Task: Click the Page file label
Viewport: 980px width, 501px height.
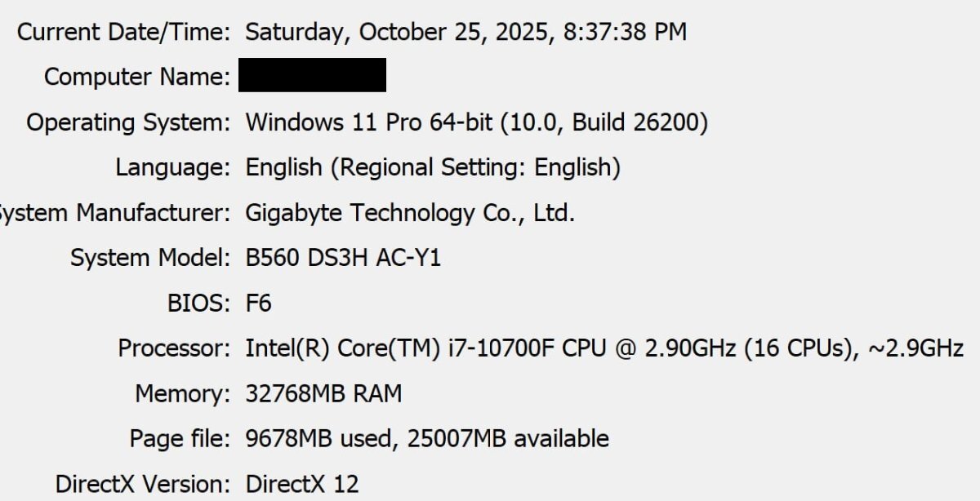Action: (x=180, y=439)
